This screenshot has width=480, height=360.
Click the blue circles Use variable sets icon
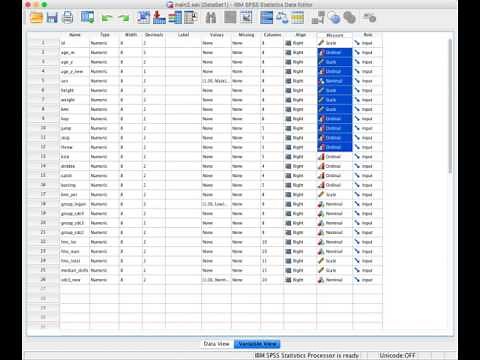click(x=334, y=18)
